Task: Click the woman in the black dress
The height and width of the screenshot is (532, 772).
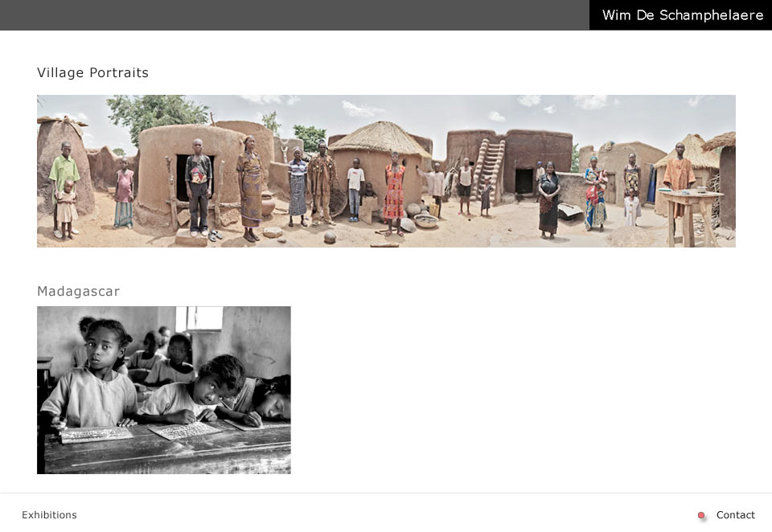Action: pyautogui.click(x=548, y=201)
